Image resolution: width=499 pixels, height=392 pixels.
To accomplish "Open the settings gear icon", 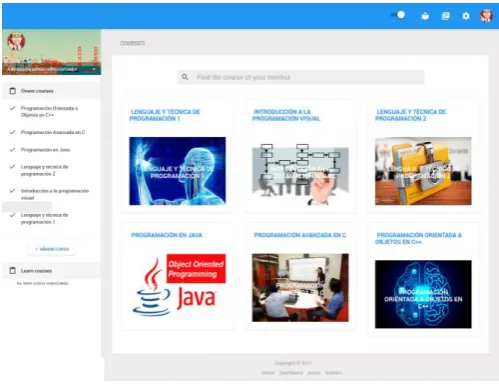I will [x=466, y=16].
